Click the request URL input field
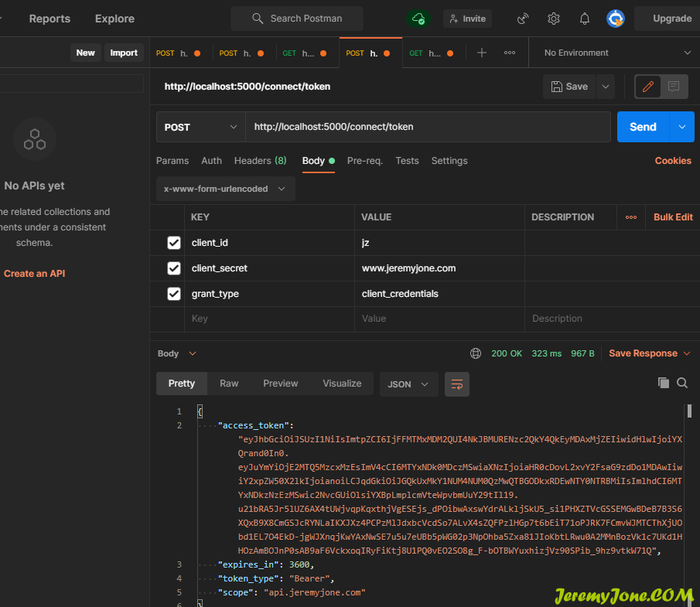700x607 pixels. click(429, 127)
